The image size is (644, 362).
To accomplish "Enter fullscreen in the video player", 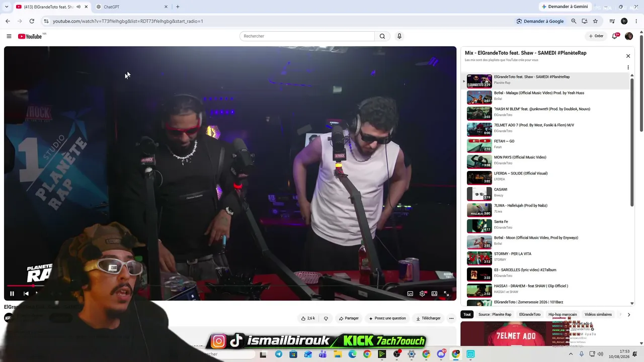I will [x=446, y=294].
